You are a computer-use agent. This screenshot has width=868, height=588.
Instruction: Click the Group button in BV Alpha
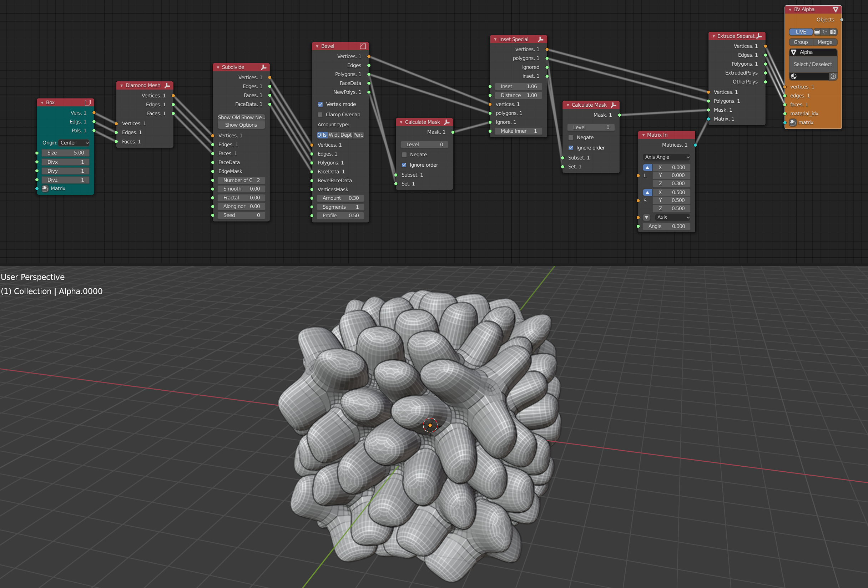(801, 42)
